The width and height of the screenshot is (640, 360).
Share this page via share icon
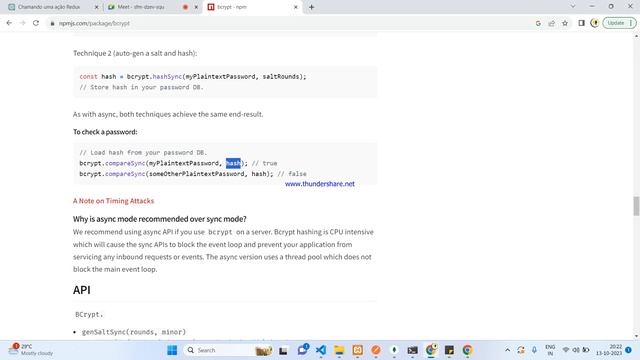coord(551,23)
